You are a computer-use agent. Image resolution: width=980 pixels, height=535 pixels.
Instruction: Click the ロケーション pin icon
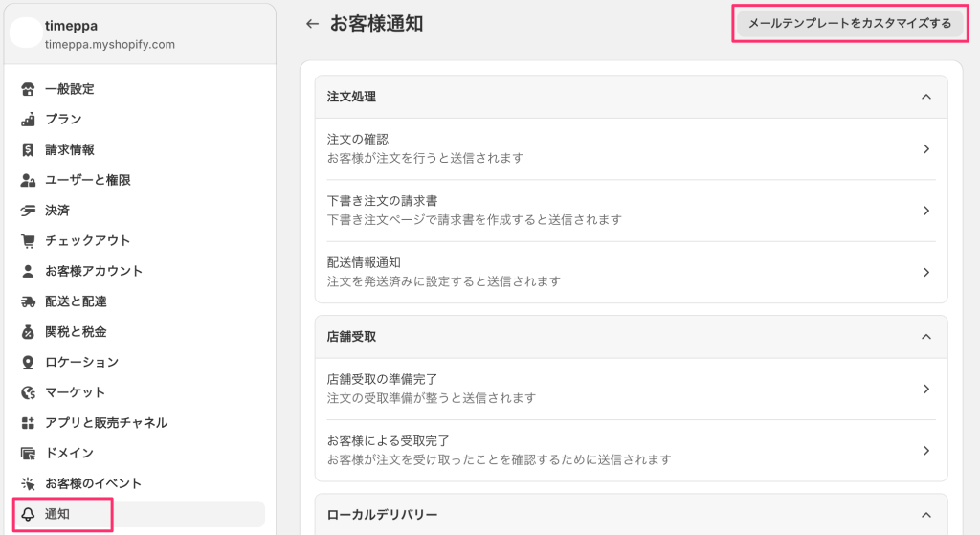coord(28,363)
